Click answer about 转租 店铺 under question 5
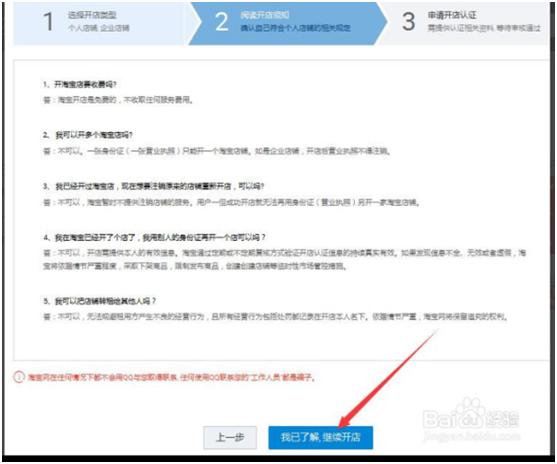The height and width of the screenshot is (464, 557). [x=275, y=317]
